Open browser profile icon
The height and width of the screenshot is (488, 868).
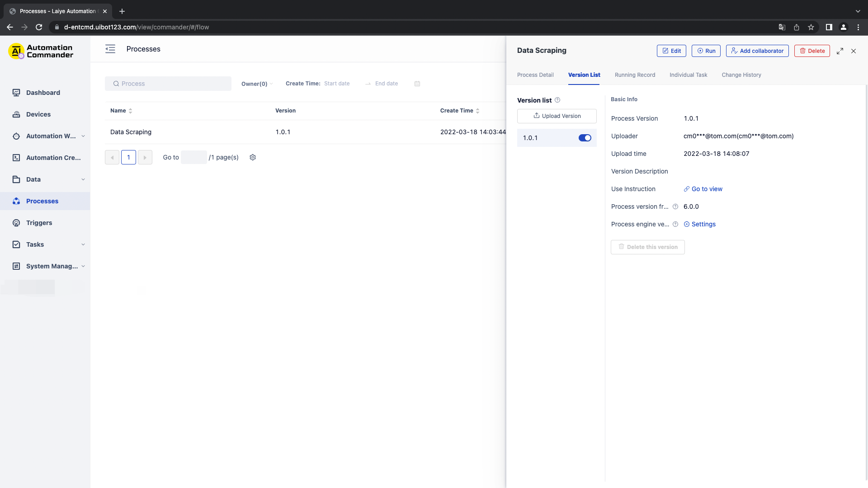tap(844, 27)
